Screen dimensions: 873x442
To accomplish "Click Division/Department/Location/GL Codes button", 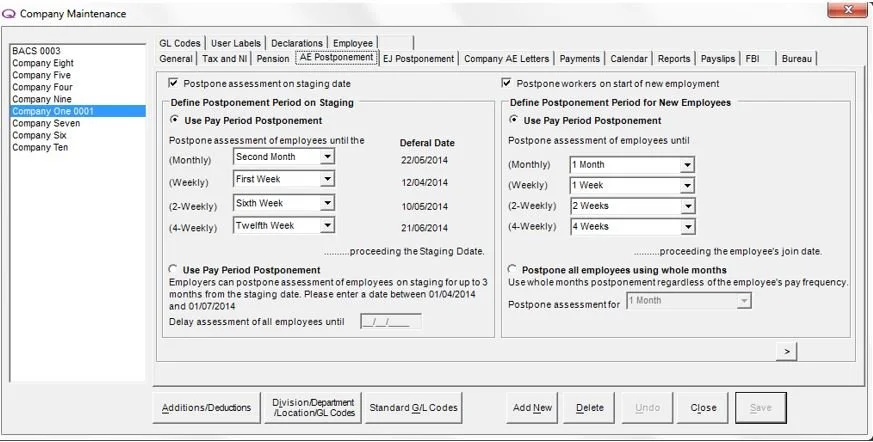I will coord(313,408).
